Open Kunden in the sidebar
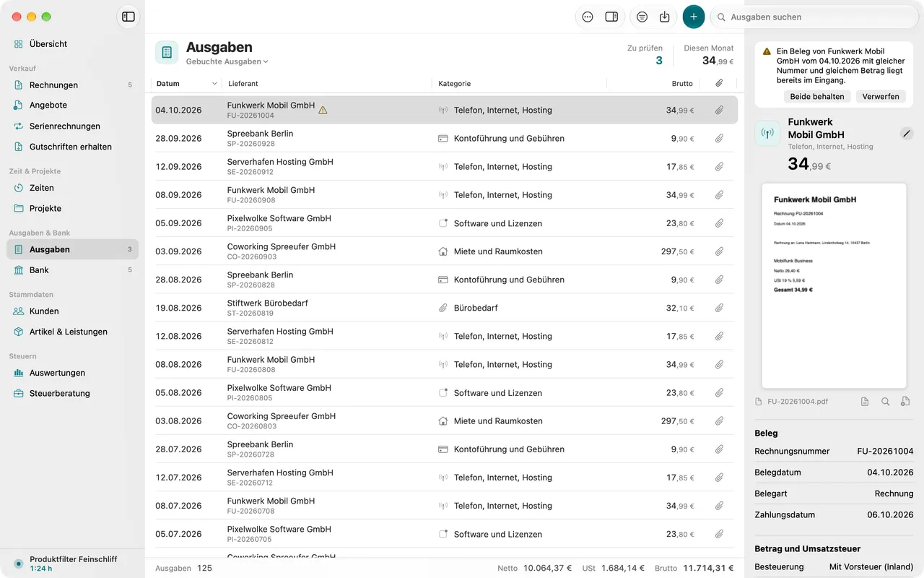This screenshot has width=924, height=578. (72, 311)
